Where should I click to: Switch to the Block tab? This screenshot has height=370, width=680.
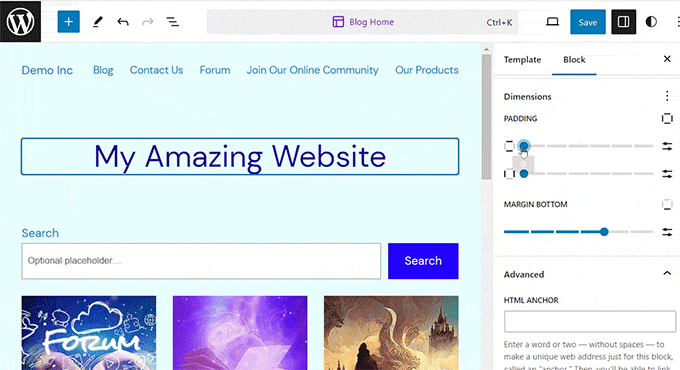click(x=574, y=59)
